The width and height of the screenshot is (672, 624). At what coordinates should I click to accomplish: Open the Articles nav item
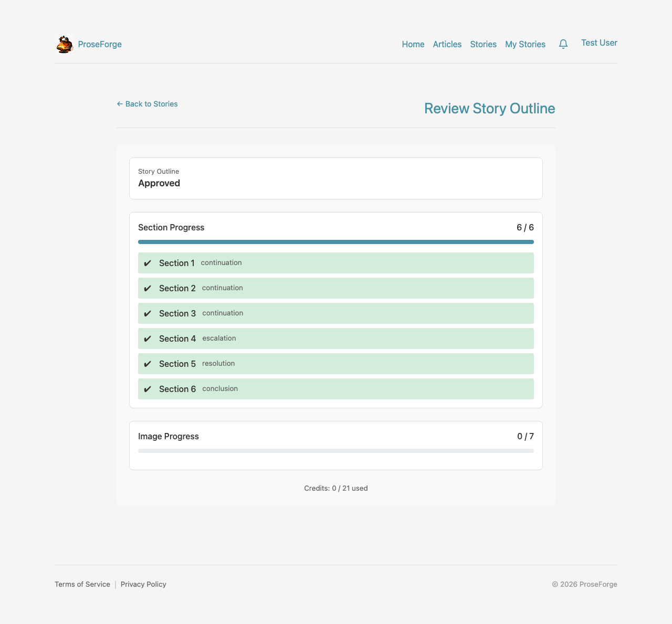(x=447, y=45)
